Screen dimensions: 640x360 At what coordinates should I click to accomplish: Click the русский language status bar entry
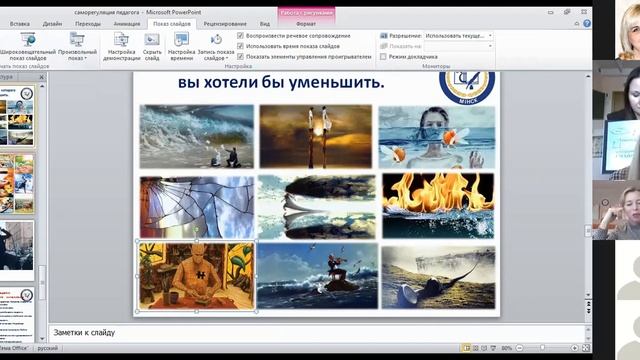48,348
